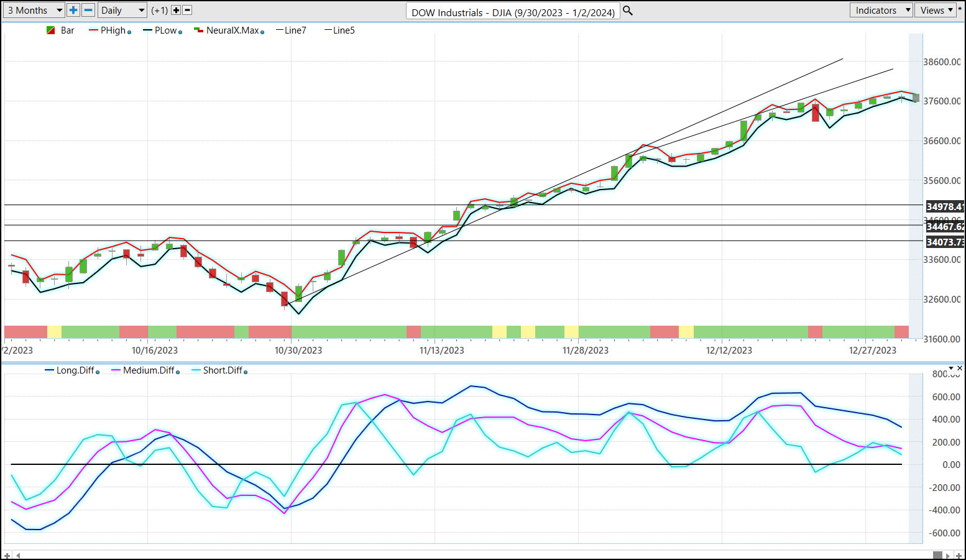Click the blue minus zoom-out button
Screen dimensions: 966x560
tap(88, 10)
